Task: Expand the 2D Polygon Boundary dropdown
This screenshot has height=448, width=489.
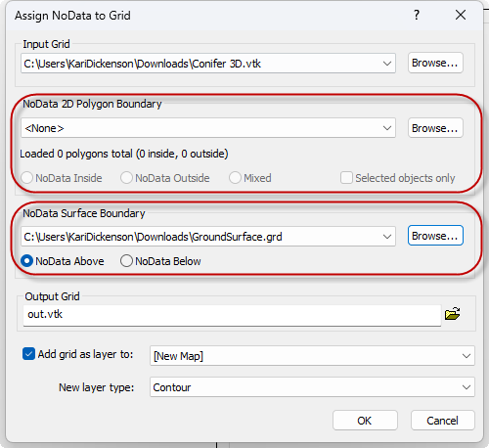Action: (387, 128)
